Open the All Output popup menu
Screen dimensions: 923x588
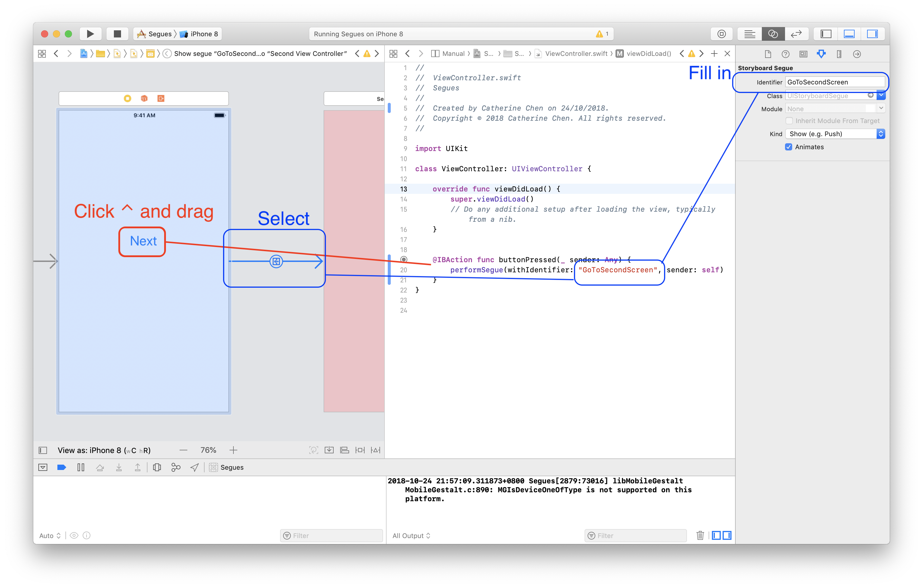click(x=411, y=535)
